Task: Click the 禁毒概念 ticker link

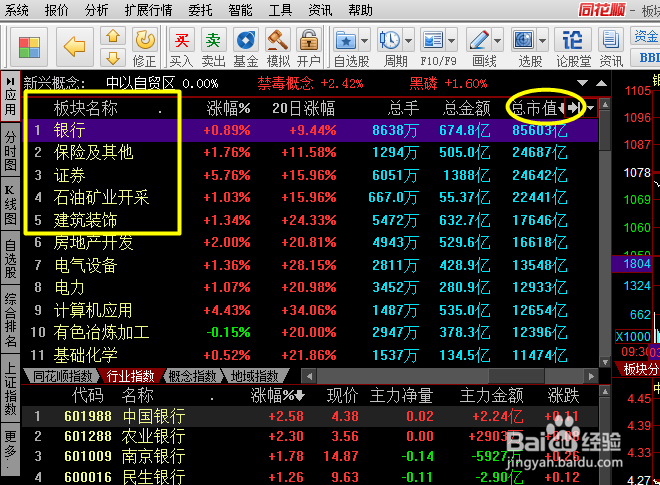Action: 285,83
